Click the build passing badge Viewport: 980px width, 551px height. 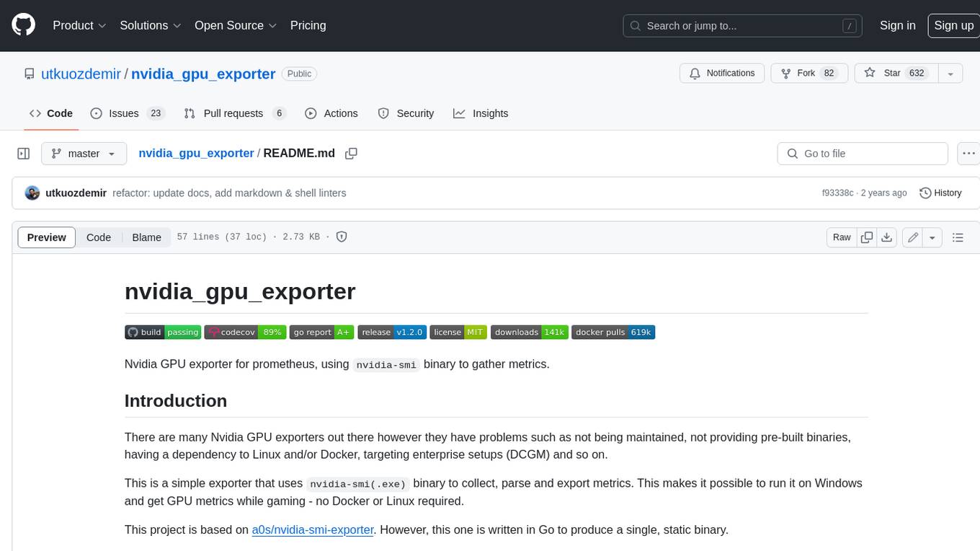click(163, 332)
